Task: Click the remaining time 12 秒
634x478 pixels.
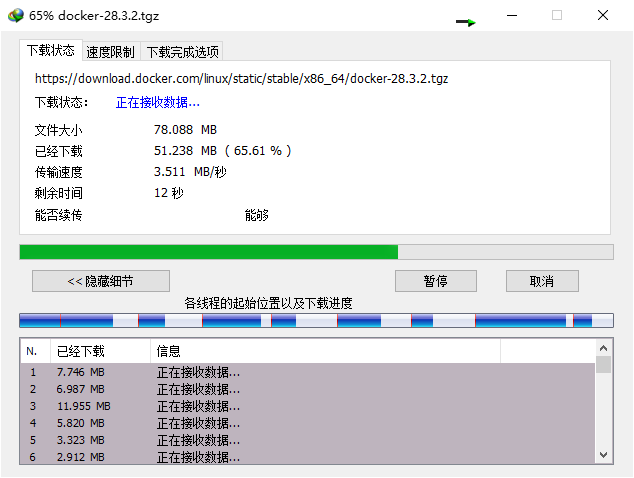Action: point(169,193)
